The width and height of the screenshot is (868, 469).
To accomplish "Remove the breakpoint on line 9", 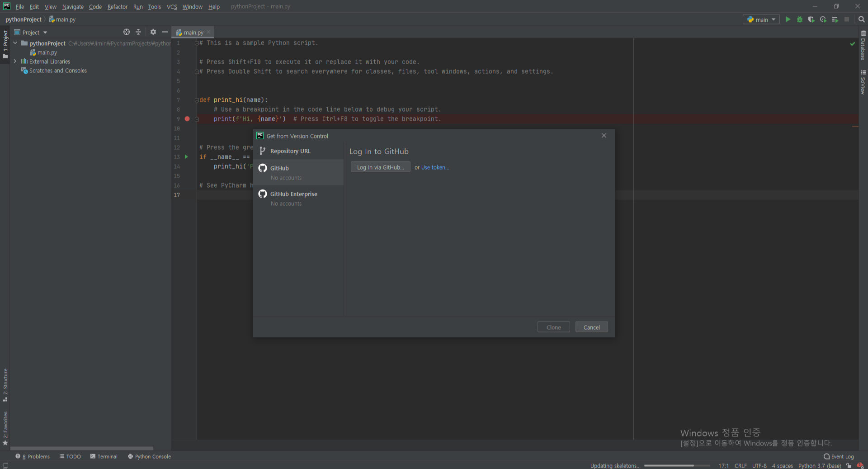I will coord(187,119).
